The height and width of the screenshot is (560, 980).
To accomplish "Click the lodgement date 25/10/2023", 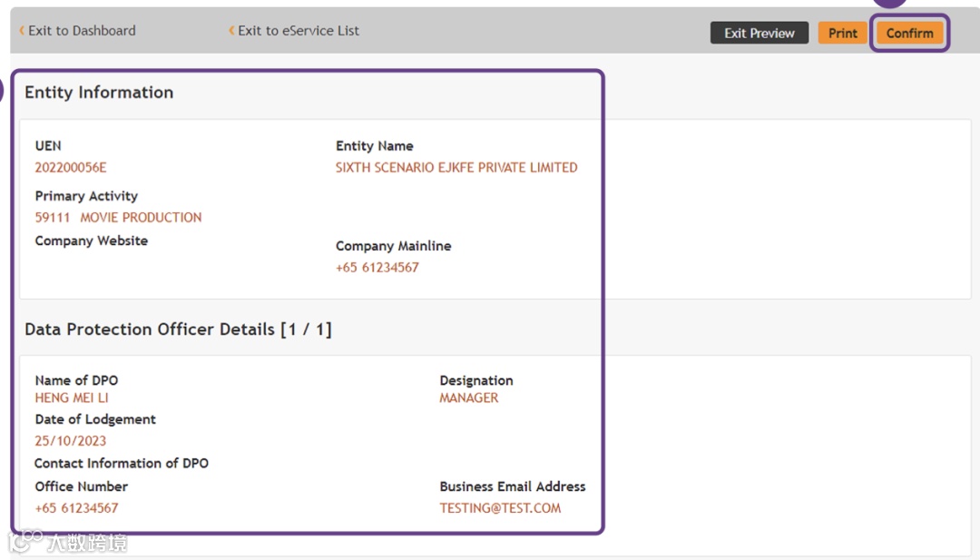I will click(x=71, y=441).
